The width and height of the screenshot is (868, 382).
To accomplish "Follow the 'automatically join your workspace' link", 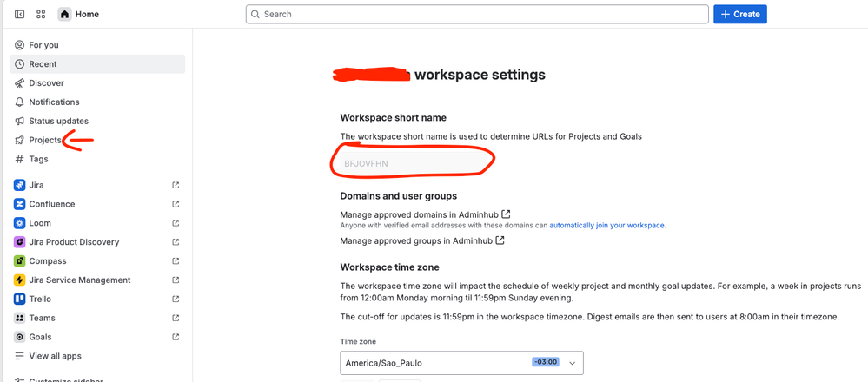I will point(606,226).
